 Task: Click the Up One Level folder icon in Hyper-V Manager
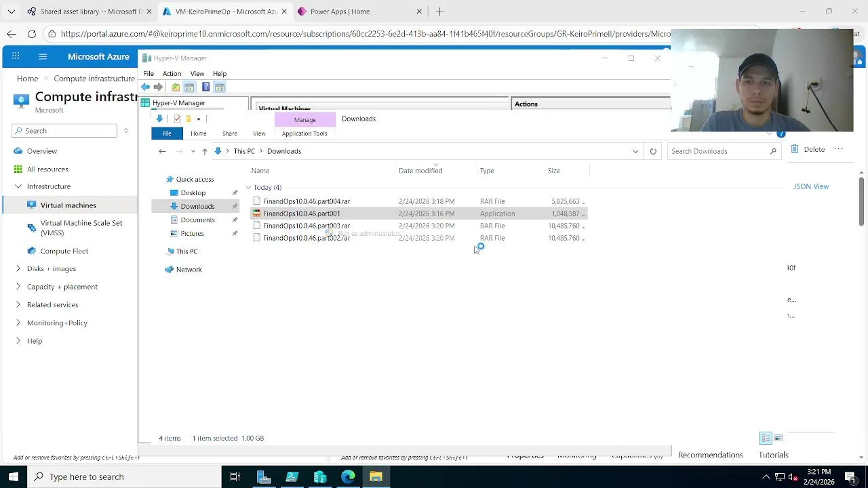tap(176, 87)
